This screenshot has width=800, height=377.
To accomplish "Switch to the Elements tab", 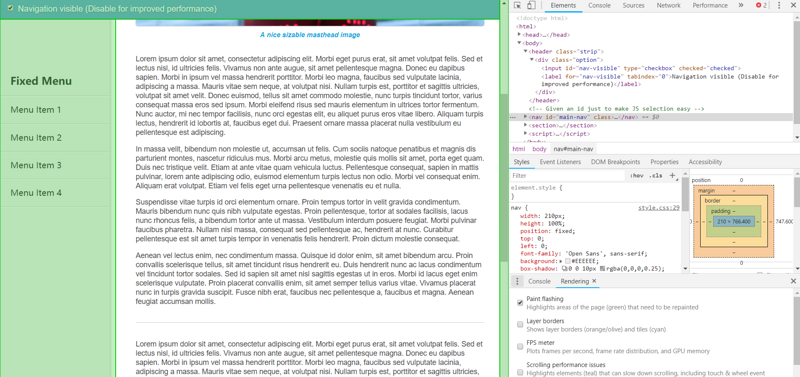I will [x=563, y=6].
